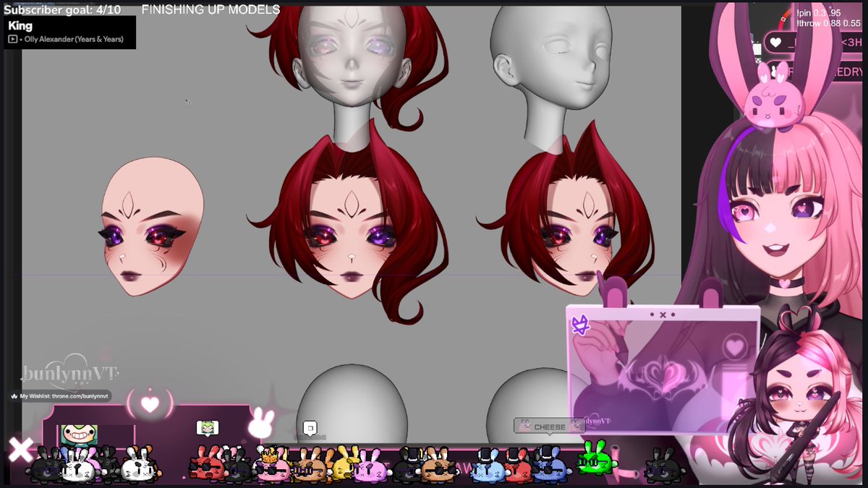Click the white X icon above the bunnies
868x488 pixels.
tap(20, 450)
